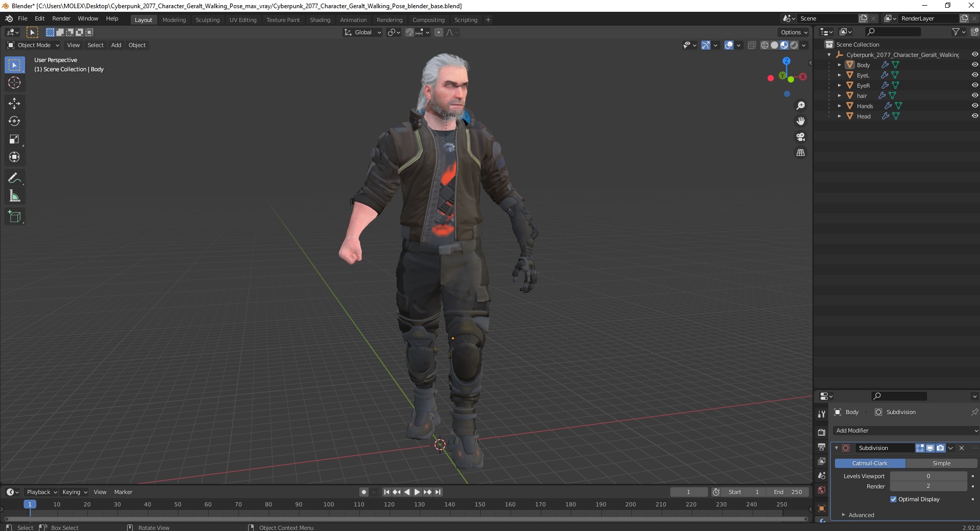
Task: Select the Add Cube tool
Action: point(14,217)
